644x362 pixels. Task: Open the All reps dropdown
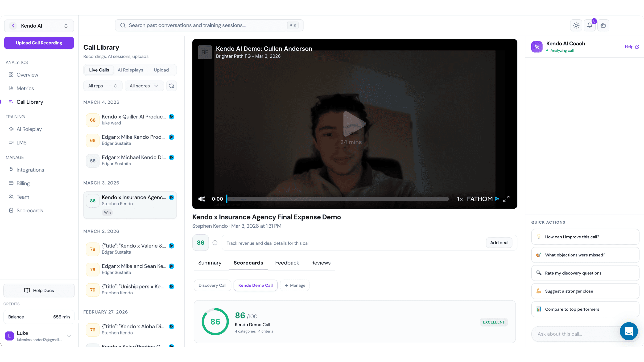tap(103, 86)
